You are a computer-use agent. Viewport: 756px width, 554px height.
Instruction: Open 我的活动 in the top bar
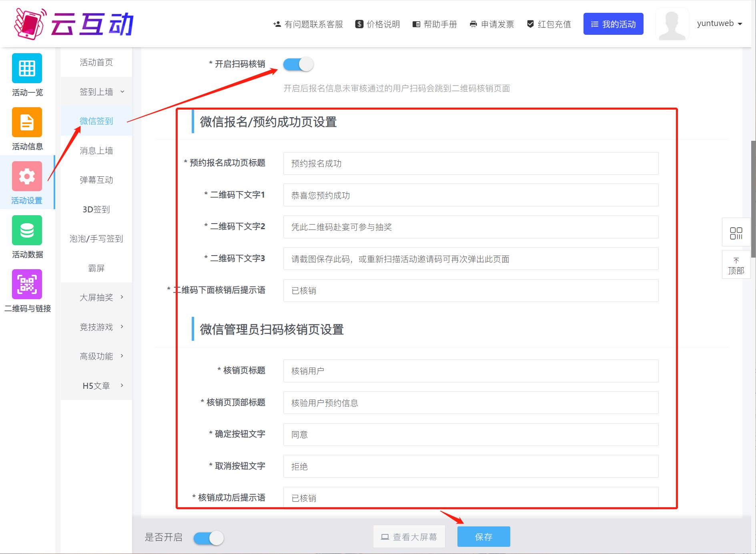pyautogui.click(x=613, y=24)
